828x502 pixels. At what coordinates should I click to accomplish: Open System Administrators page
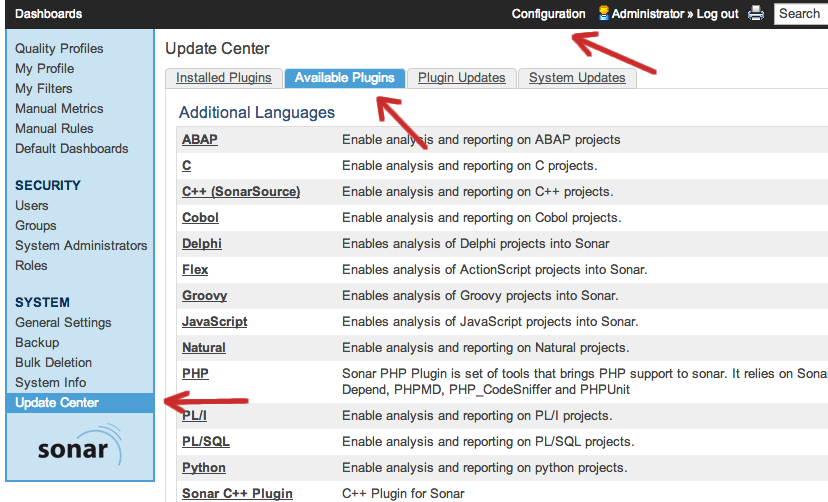coord(81,246)
